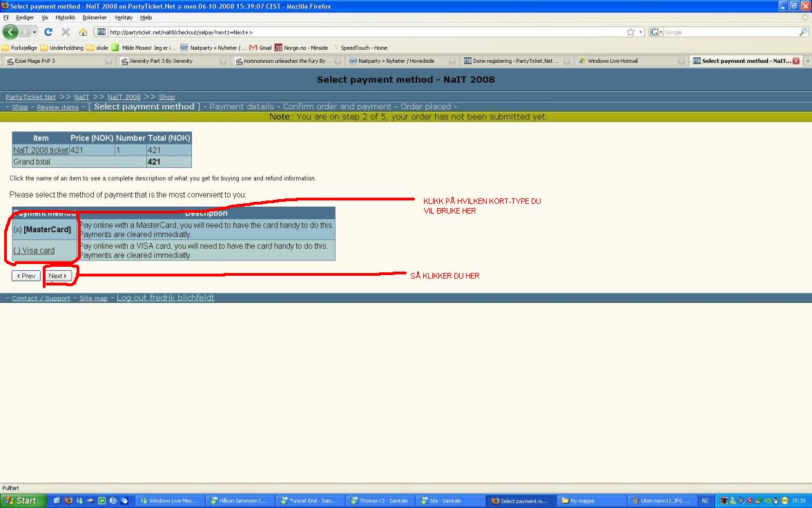Image resolution: width=812 pixels, height=508 pixels.
Task: Open the skole bookmarks folder
Action: click(x=97, y=48)
